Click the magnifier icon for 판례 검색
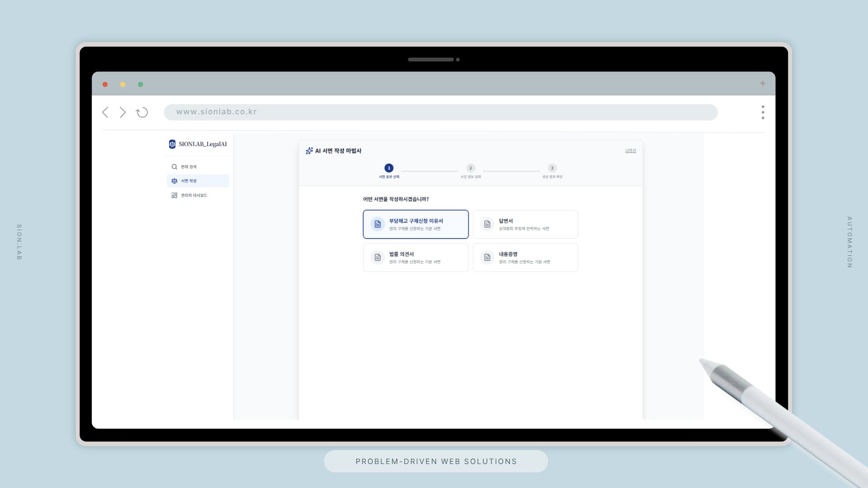Screen dimensions: 868x488 (174, 167)
